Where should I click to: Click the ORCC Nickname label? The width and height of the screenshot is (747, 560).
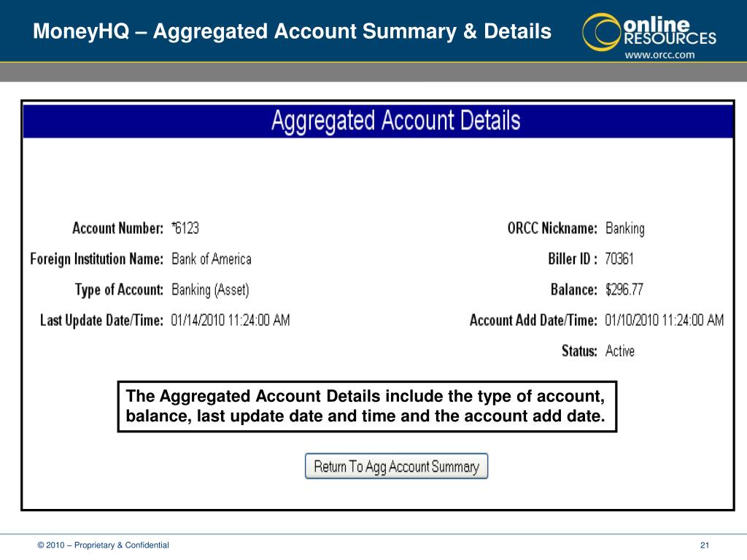(552, 228)
